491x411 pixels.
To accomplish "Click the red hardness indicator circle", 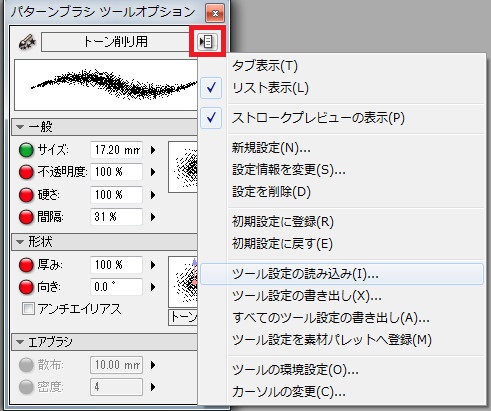I will pos(26,195).
